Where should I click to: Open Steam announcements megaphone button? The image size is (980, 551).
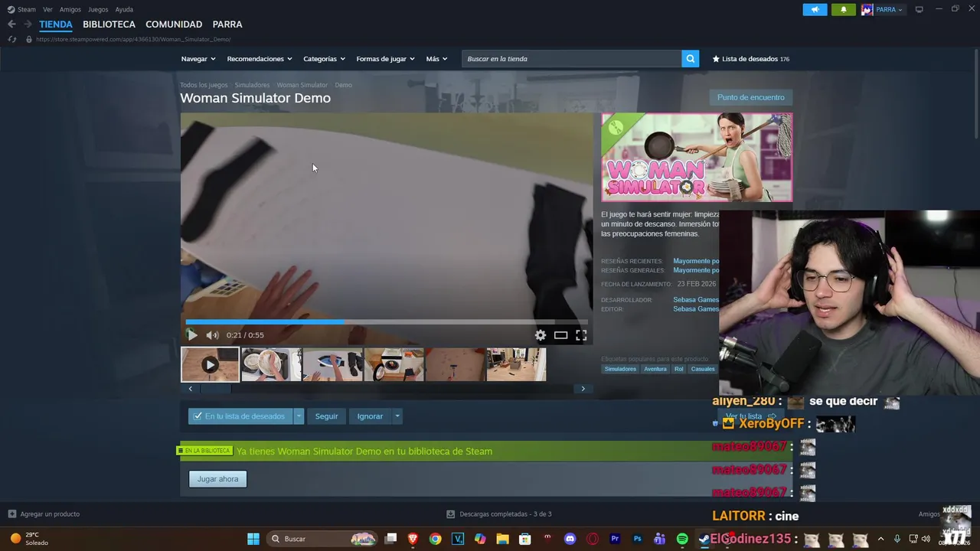tap(815, 9)
